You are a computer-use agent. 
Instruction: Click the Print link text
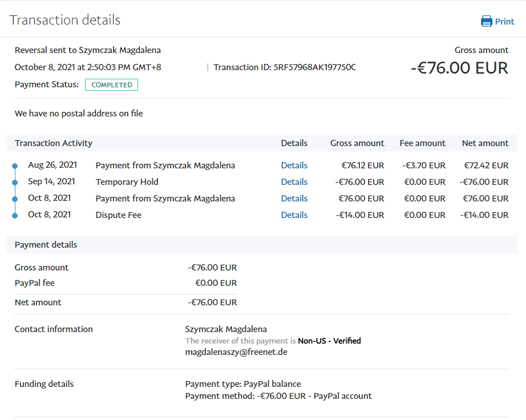pos(504,22)
